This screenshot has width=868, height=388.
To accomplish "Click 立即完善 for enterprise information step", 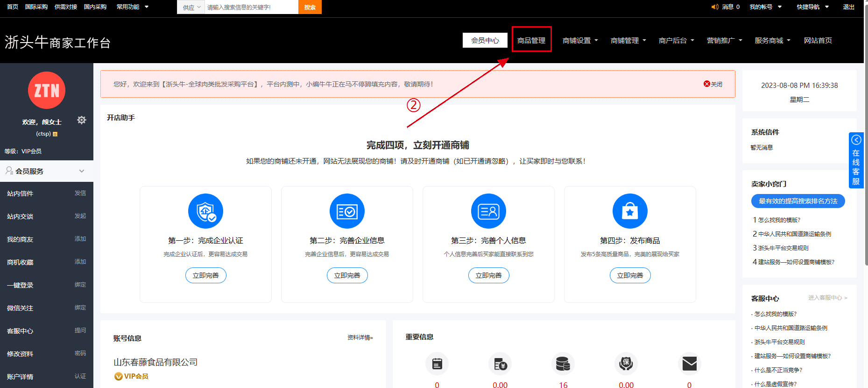I will point(347,275).
